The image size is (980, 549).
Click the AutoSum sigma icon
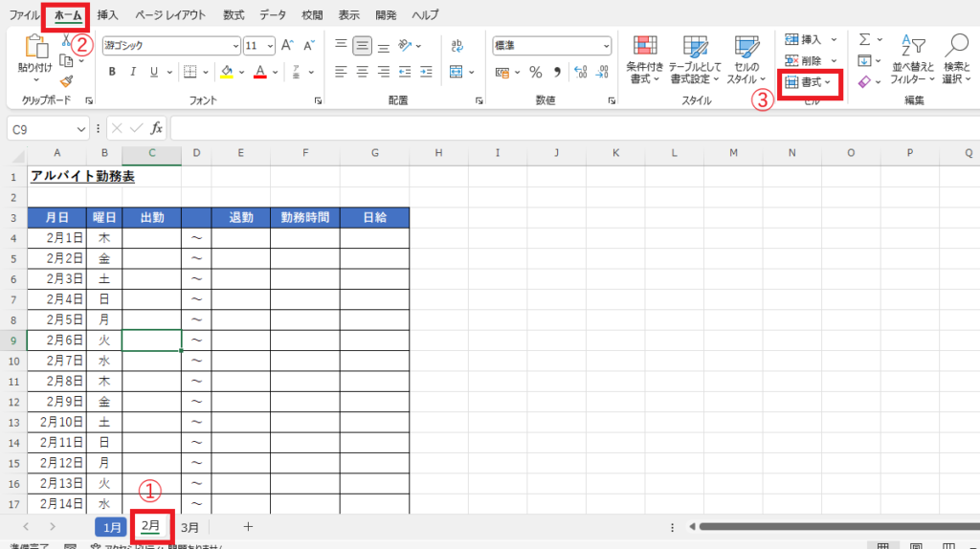coord(864,39)
